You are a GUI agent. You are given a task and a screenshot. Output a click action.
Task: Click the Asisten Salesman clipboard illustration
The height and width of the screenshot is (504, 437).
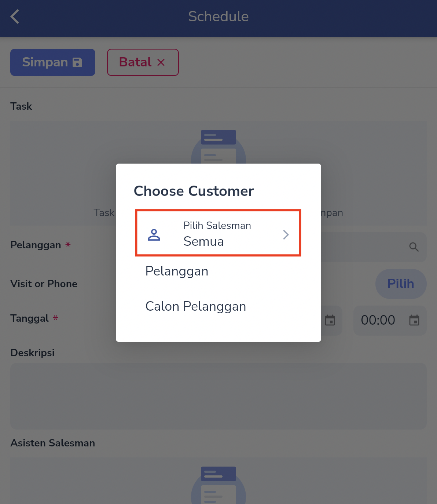(x=218, y=485)
